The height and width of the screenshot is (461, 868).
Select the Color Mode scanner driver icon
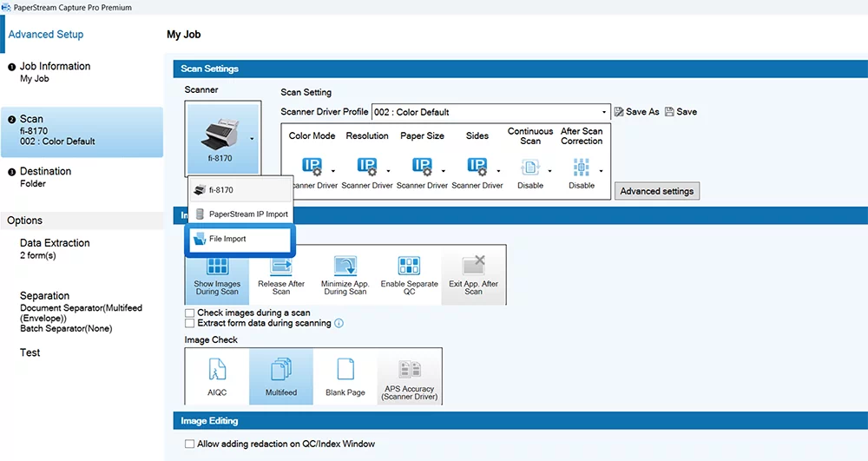(312, 166)
